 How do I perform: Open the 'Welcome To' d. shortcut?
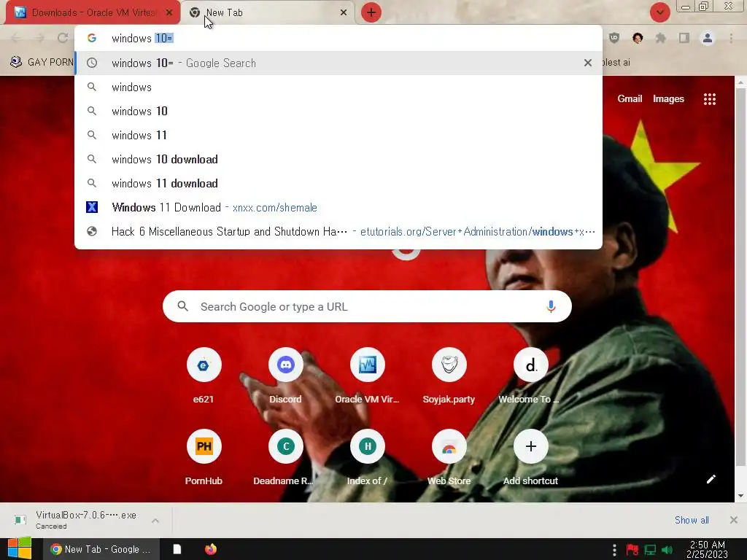(530, 376)
